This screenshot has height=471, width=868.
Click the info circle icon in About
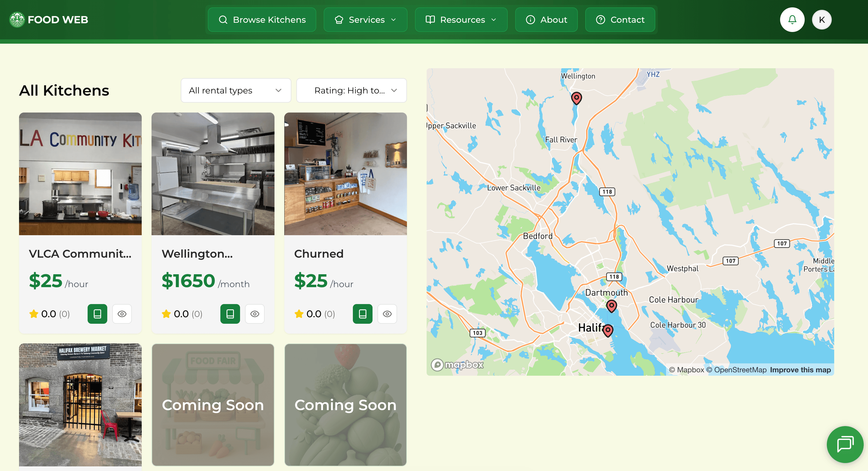531,20
